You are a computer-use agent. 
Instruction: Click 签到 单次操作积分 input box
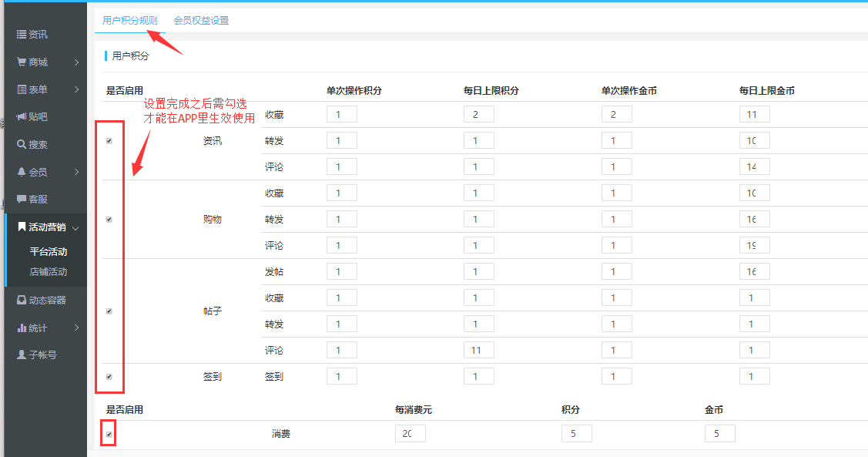(341, 377)
